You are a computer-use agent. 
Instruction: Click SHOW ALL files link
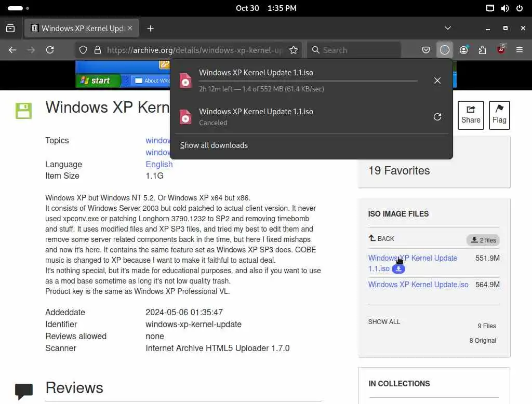[384, 321]
